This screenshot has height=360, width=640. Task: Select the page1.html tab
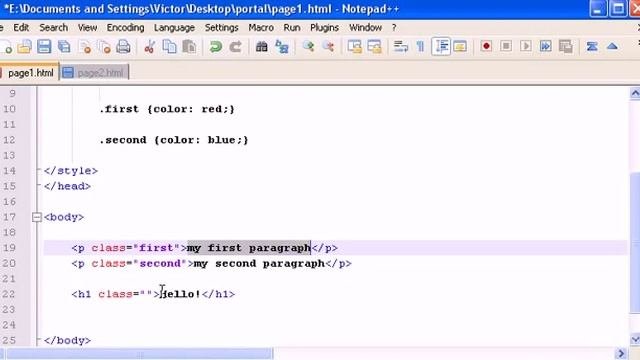click(x=29, y=73)
